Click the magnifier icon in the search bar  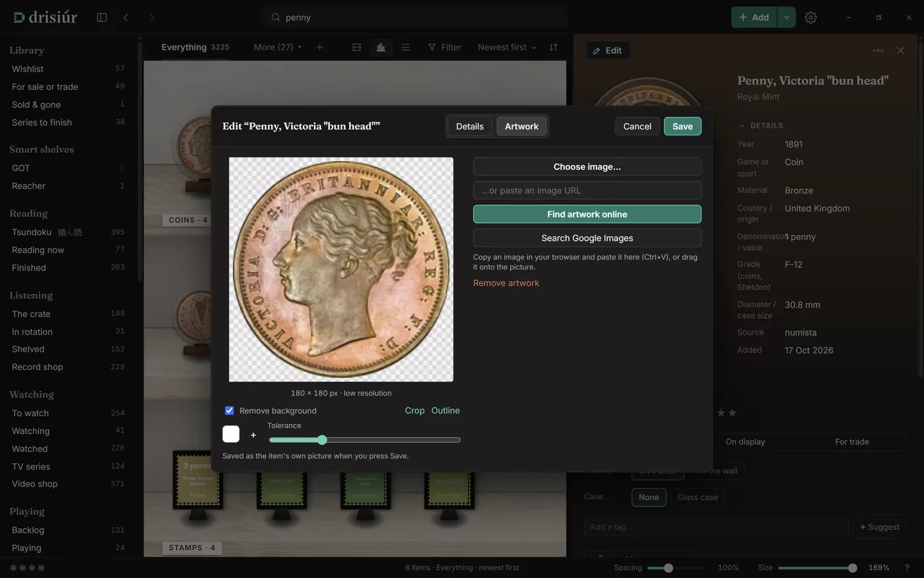tap(276, 17)
